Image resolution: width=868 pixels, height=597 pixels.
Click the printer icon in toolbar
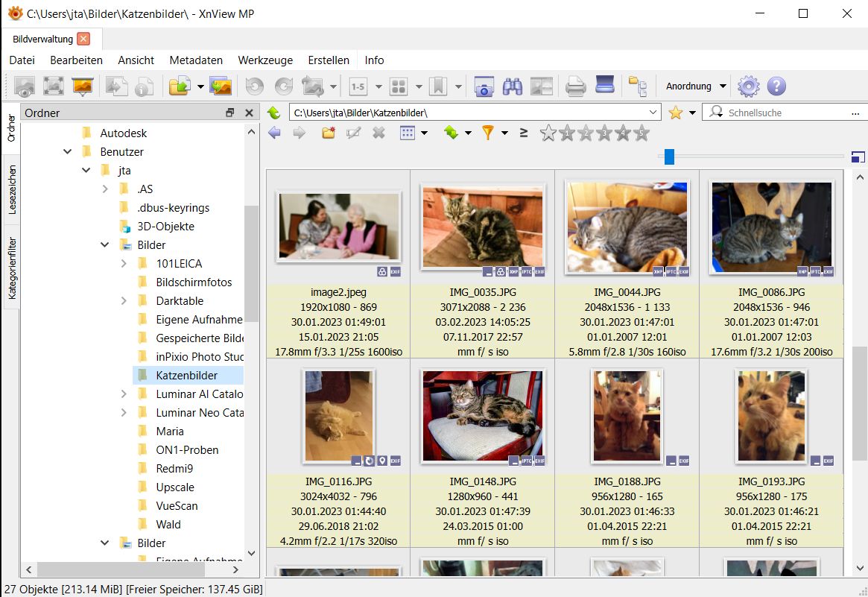pos(575,86)
